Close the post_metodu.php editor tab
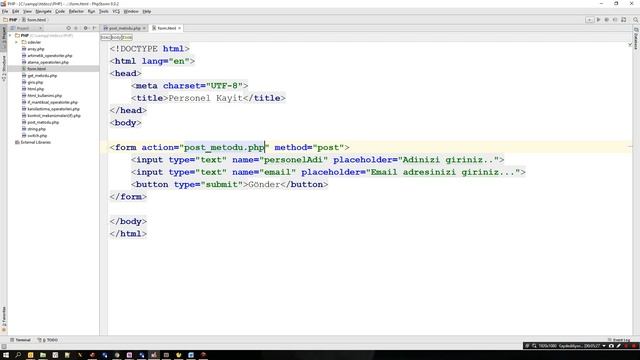Image resolution: width=640 pixels, height=360 pixels. click(x=144, y=28)
